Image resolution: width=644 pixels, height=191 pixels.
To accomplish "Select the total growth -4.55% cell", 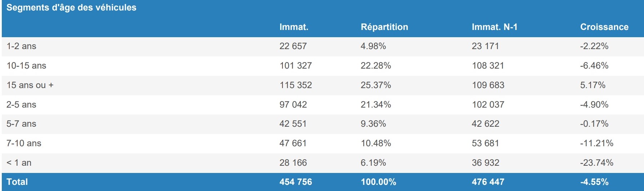I will coord(594,182).
